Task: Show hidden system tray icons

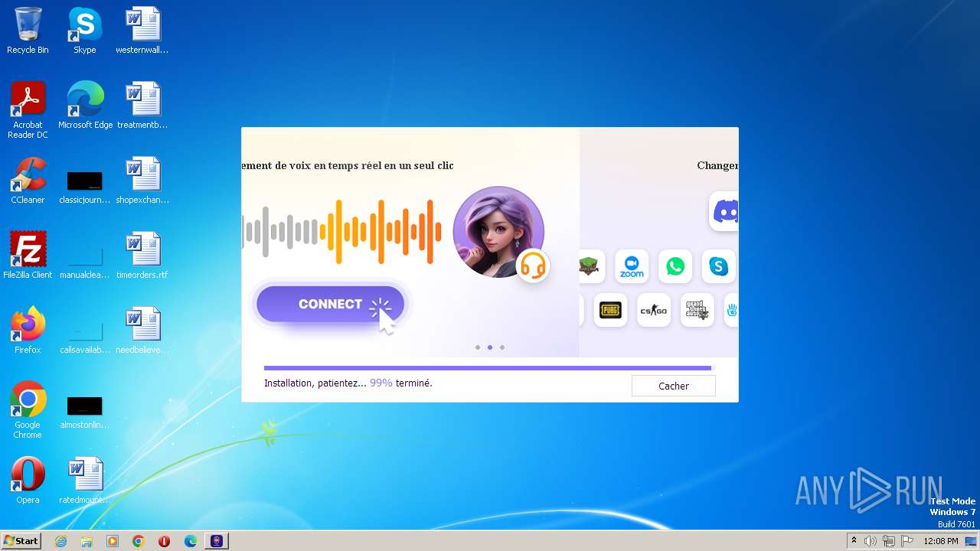Action: 854,541
